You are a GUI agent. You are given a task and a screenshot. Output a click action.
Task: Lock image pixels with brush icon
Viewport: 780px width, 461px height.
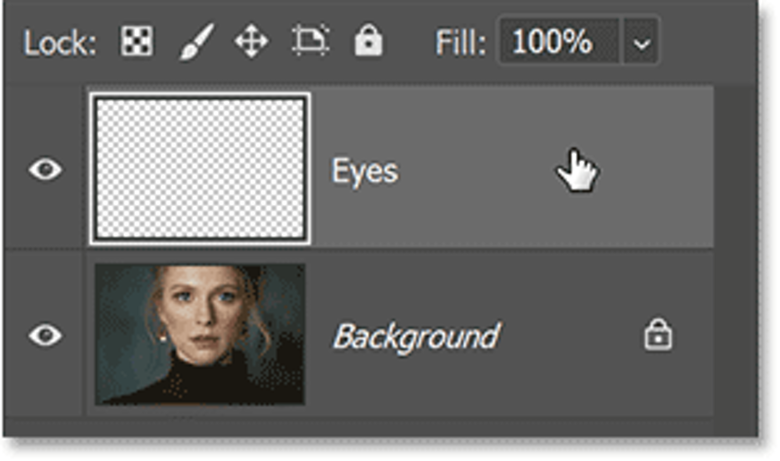(x=196, y=42)
